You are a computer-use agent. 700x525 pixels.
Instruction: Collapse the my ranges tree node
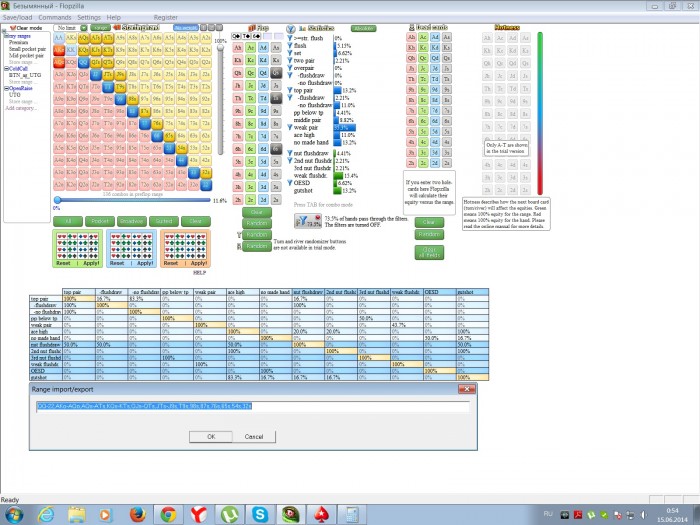point(5,36)
